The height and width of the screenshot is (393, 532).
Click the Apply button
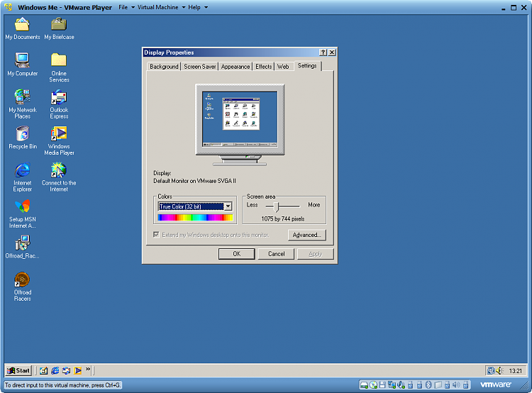pos(315,254)
